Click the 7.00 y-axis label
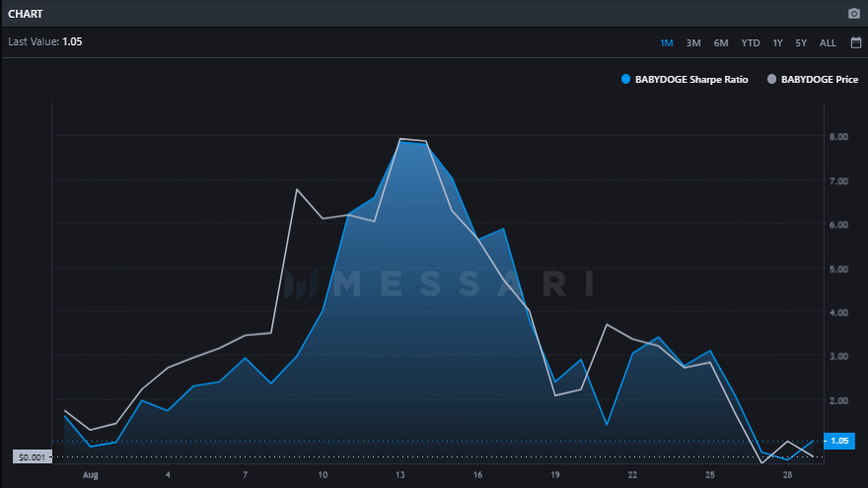The width and height of the screenshot is (868, 488). (838, 181)
